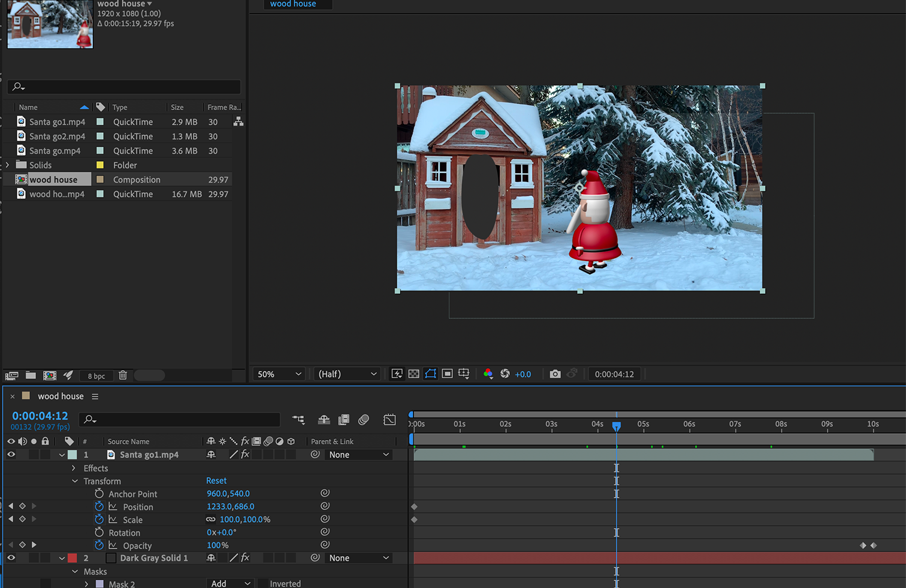This screenshot has height=588, width=906.
Task: Show channel and color management settings
Action: tap(488, 374)
